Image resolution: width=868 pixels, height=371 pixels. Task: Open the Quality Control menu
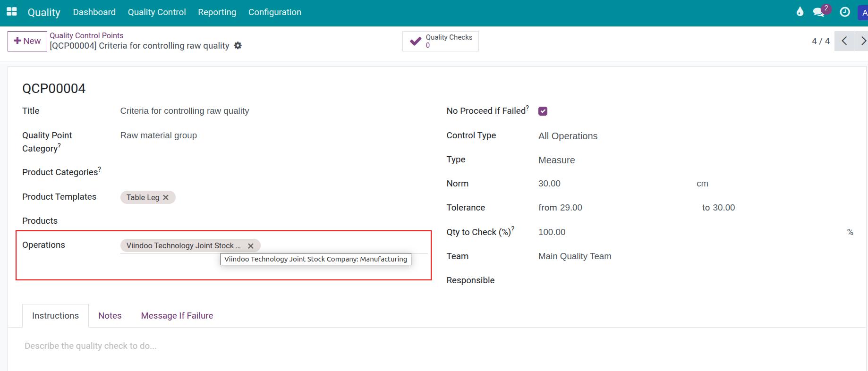coord(157,12)
